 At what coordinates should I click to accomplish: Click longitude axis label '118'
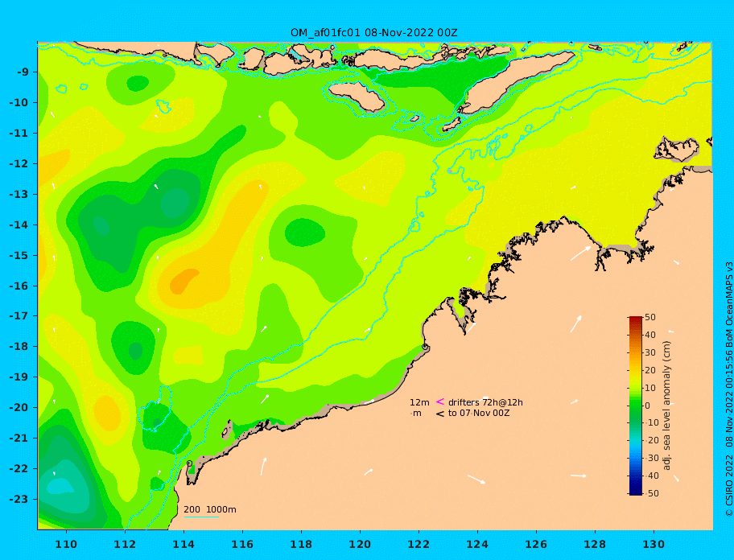pos(301,545)
